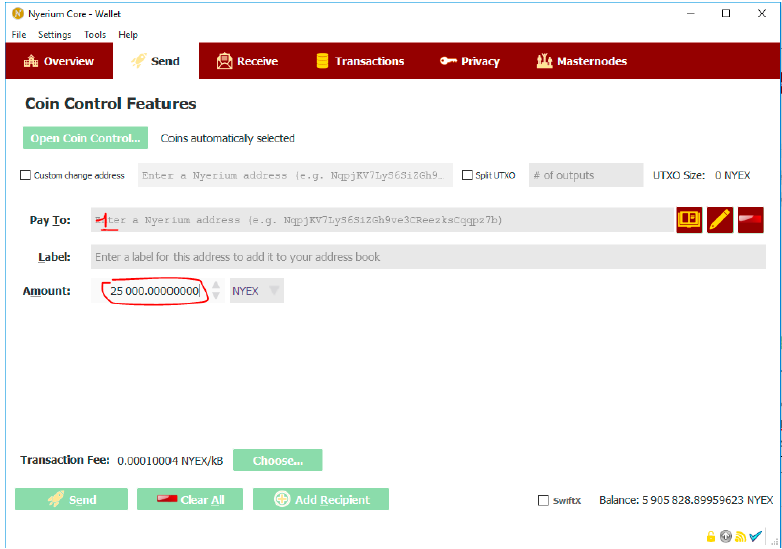Click the custom change address input
Viewport: 782px width, 549px height.
pos(295,175)
